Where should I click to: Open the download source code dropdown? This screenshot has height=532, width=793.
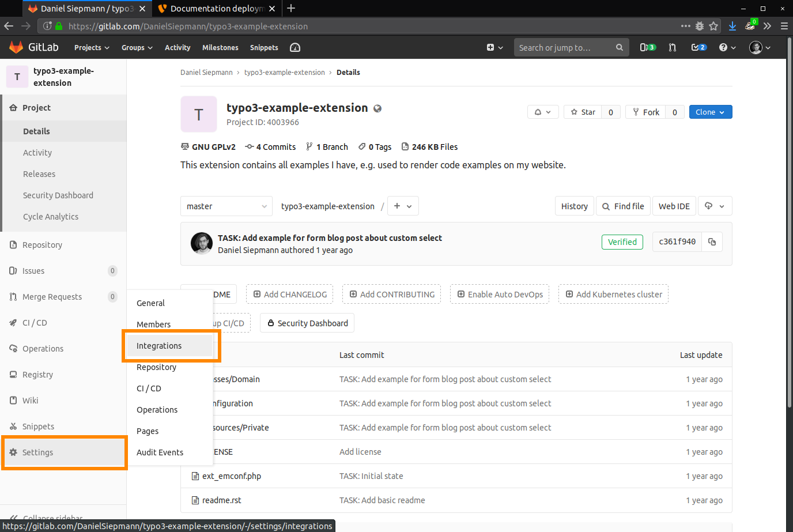click(715, 206)
